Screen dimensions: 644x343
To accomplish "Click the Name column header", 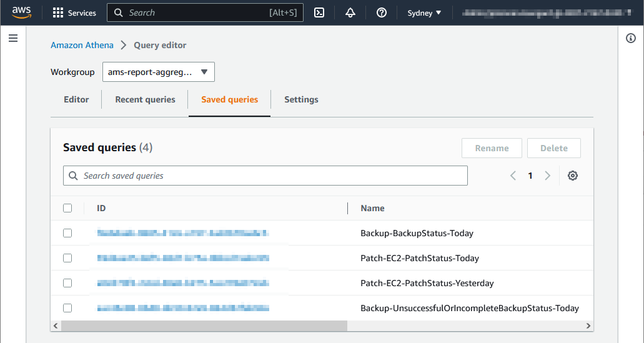I will [372, 208].
